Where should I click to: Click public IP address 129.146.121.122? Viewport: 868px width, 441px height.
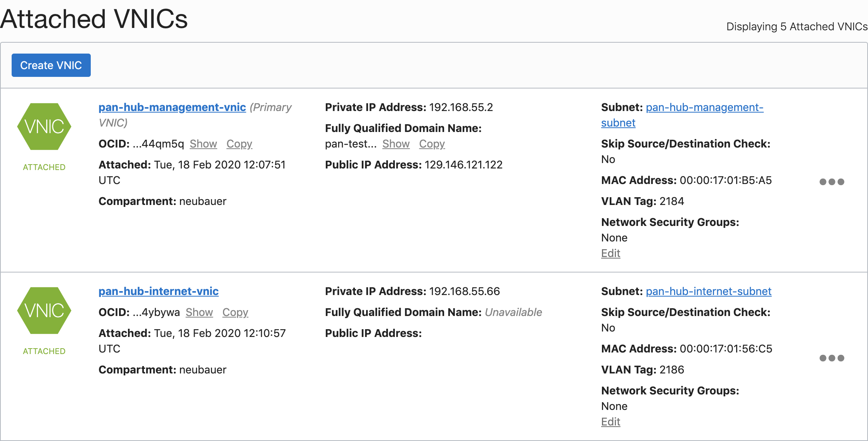point(463,165)
